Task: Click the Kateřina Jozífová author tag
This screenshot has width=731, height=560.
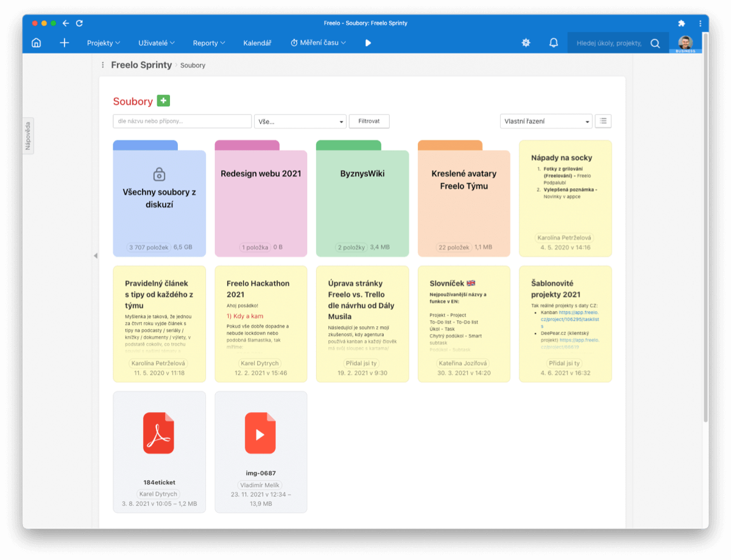Action: tap(464, 363)
